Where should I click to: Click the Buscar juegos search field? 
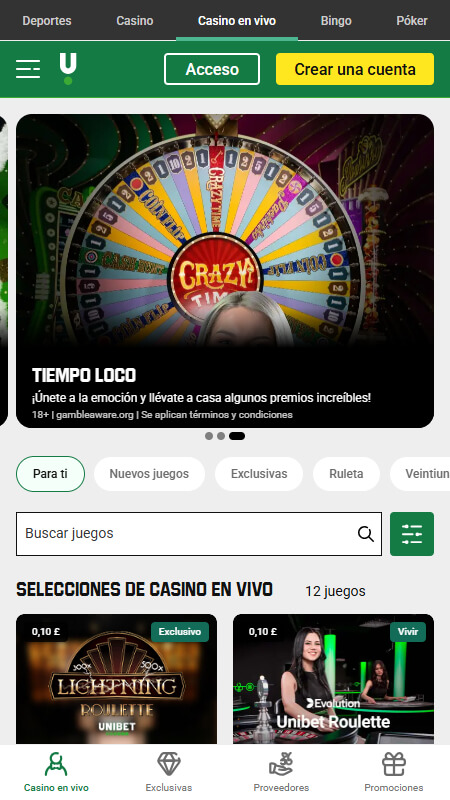tap(199, 534)
